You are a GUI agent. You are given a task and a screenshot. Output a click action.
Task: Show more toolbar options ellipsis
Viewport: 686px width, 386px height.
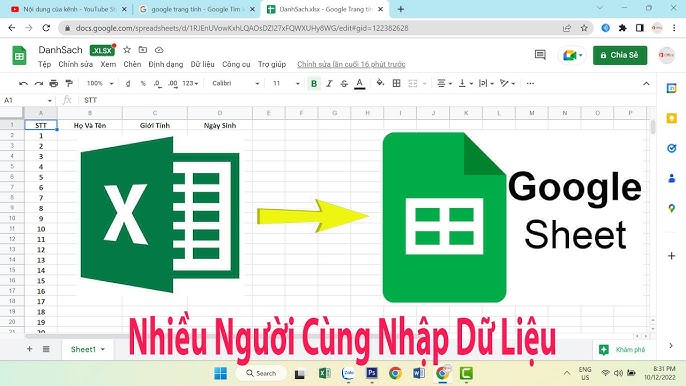[x=530, y=83]
